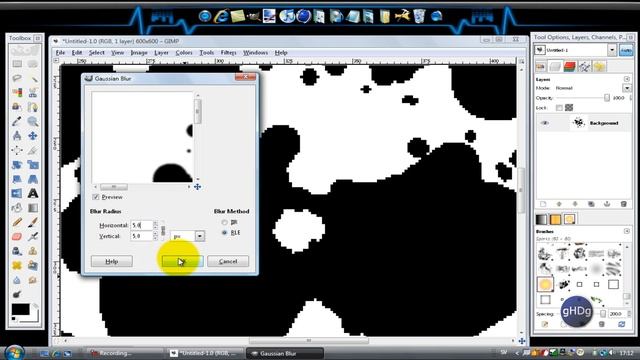Open the Colors menu
The width and height of the screenshot is (640, 360).
[184, 53]
